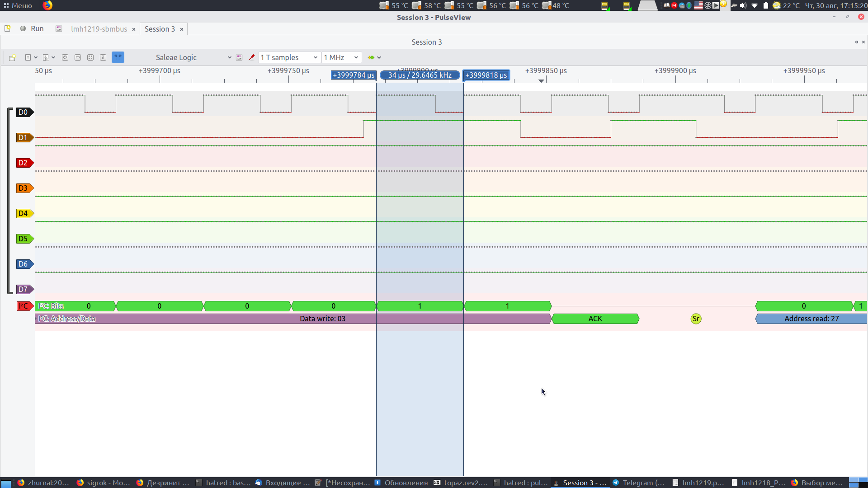Open the Меню system menu

click(x=18, y=5)
